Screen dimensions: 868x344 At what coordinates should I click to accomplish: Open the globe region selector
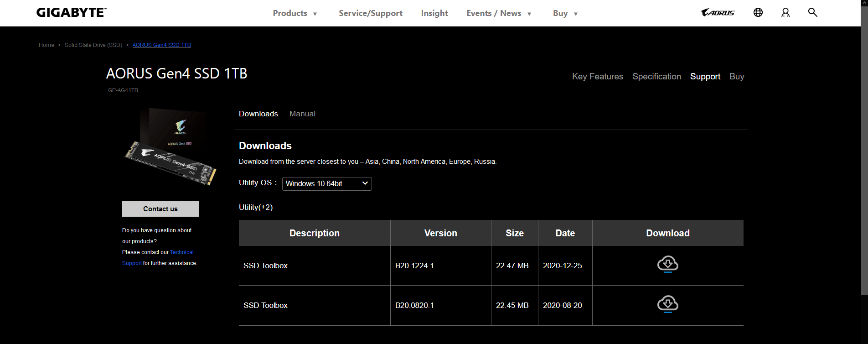758,13
